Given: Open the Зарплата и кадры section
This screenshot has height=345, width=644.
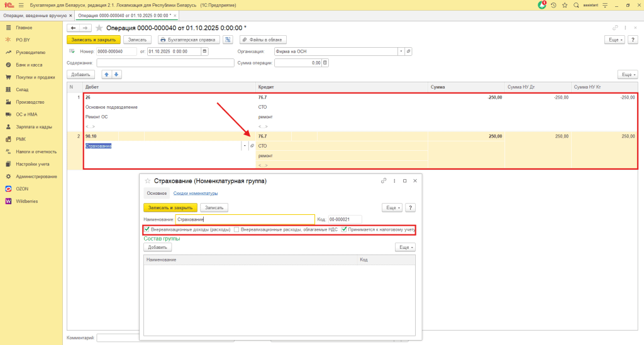Looking at the screenshot, I should [x=34, y=127].
